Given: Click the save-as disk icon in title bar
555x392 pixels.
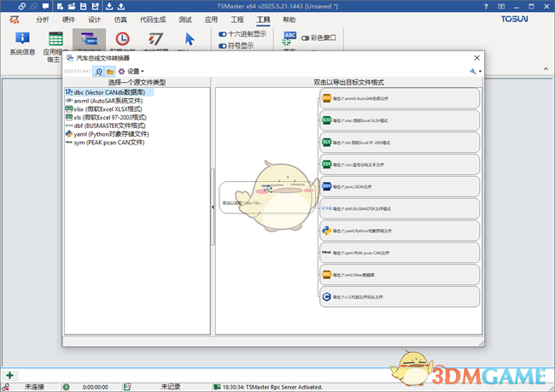Looking at the screenshot, I should pos(96,6).
